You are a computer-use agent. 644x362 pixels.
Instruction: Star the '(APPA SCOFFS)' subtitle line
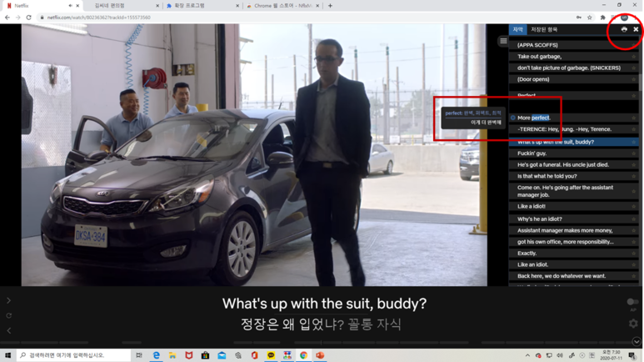(x=634, y=45)
